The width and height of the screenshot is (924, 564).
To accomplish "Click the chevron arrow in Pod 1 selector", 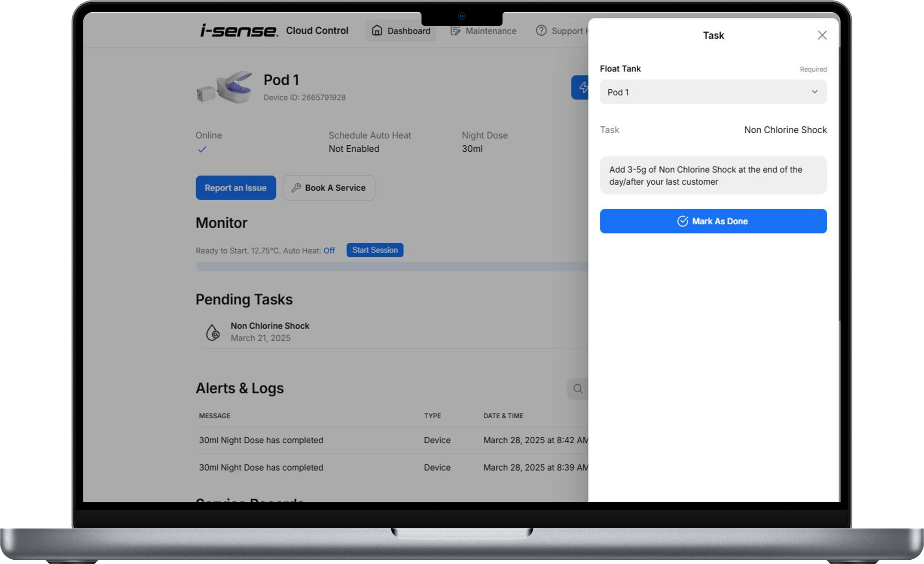I will [814, 92].
